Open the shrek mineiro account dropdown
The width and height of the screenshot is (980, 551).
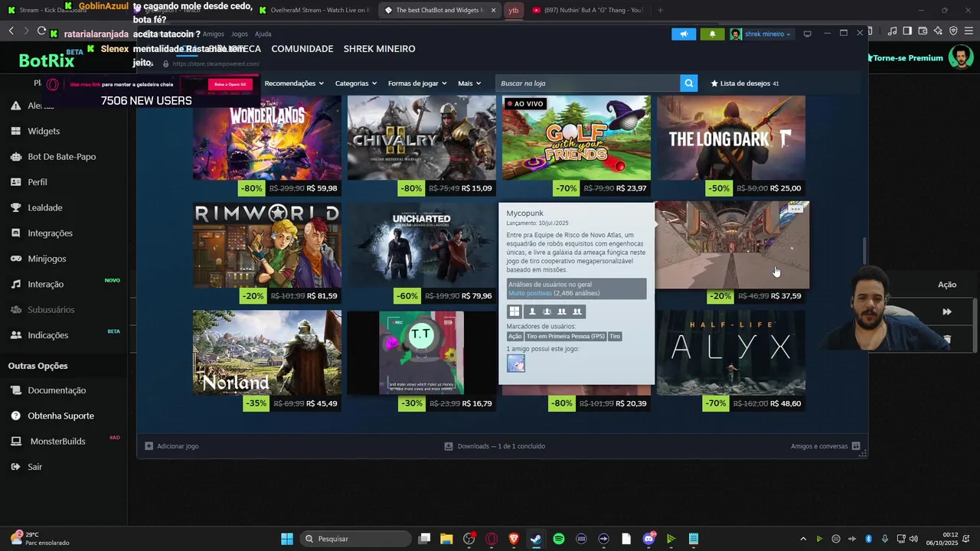pos(760,34)
